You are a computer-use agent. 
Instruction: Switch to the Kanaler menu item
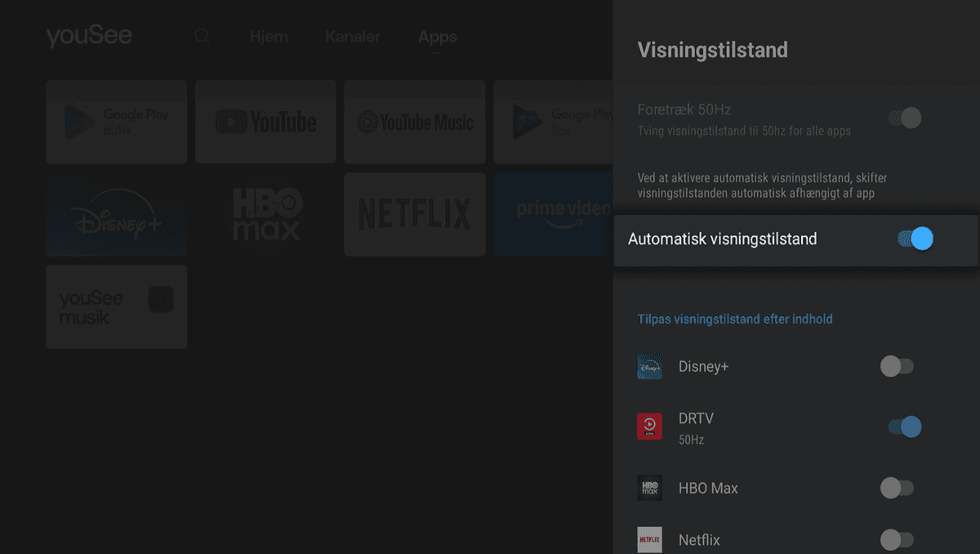coord(352,36)
